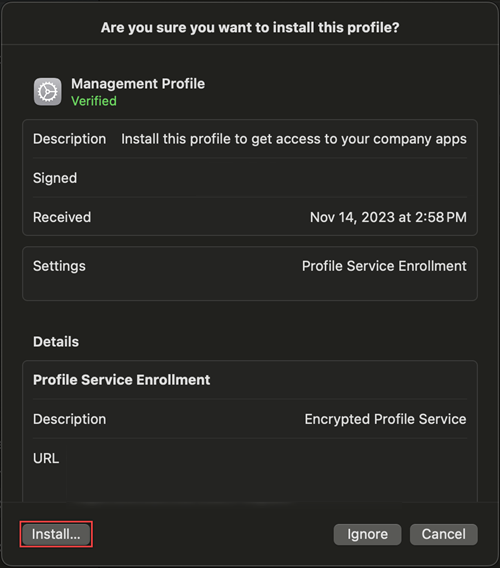Click the Details section heading
Image resolution: width=500 pixels, height=568 pixels.
(56, 342)
